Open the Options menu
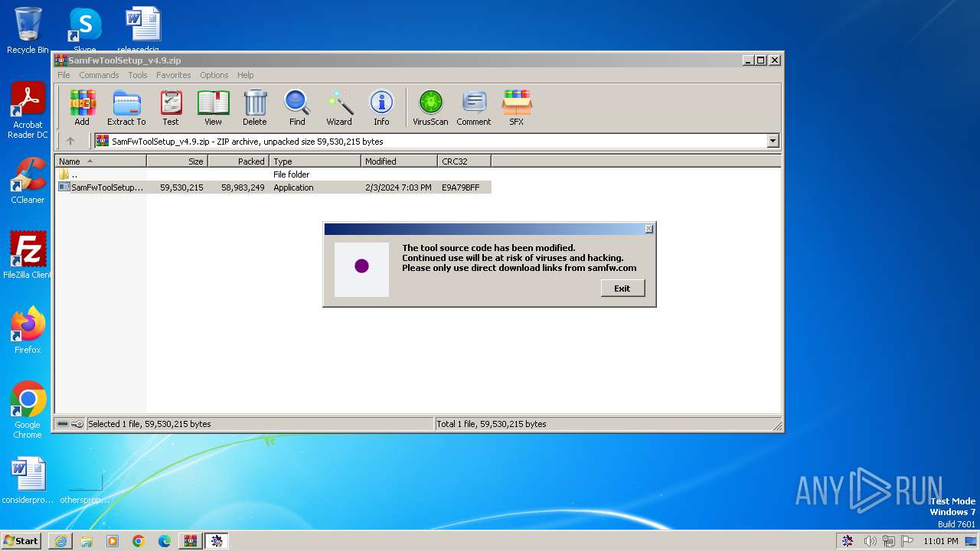The height and width of the screenshot is (551, 980). tap(214, 75)
